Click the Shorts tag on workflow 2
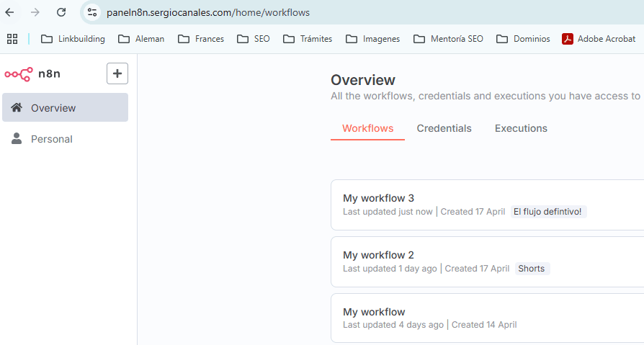The width and height of the screenshot is (644, 345). point(532,269)
